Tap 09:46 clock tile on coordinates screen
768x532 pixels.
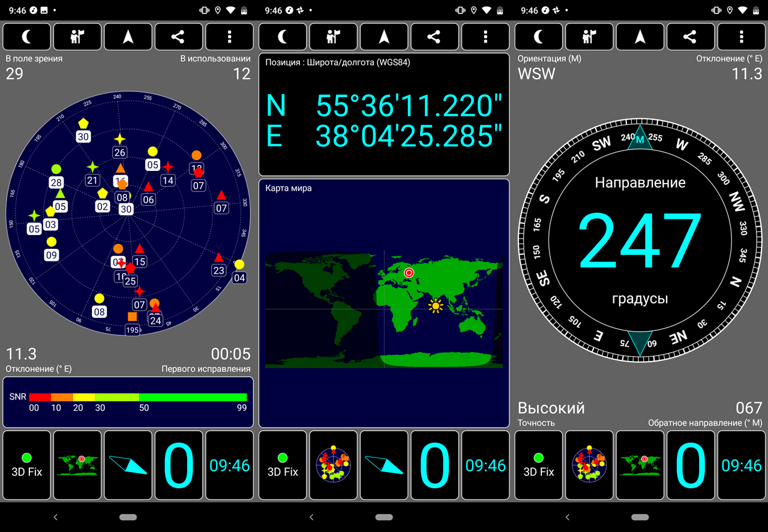(x=485, y=465)
